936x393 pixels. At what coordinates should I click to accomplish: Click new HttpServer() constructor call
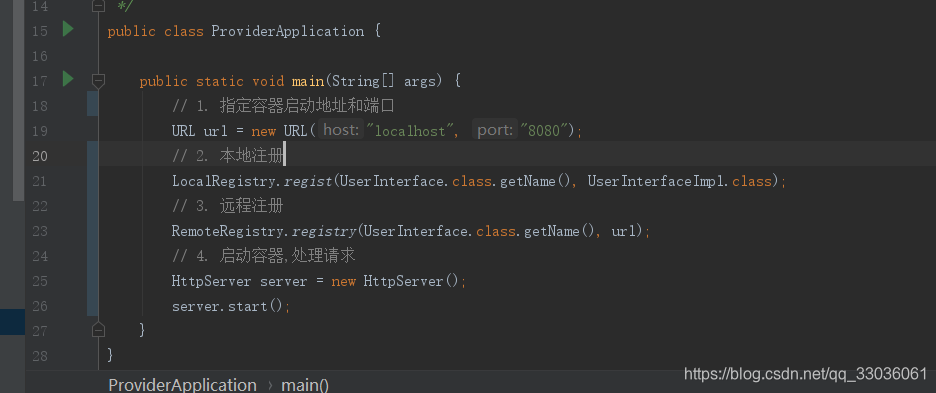[395, 281]
